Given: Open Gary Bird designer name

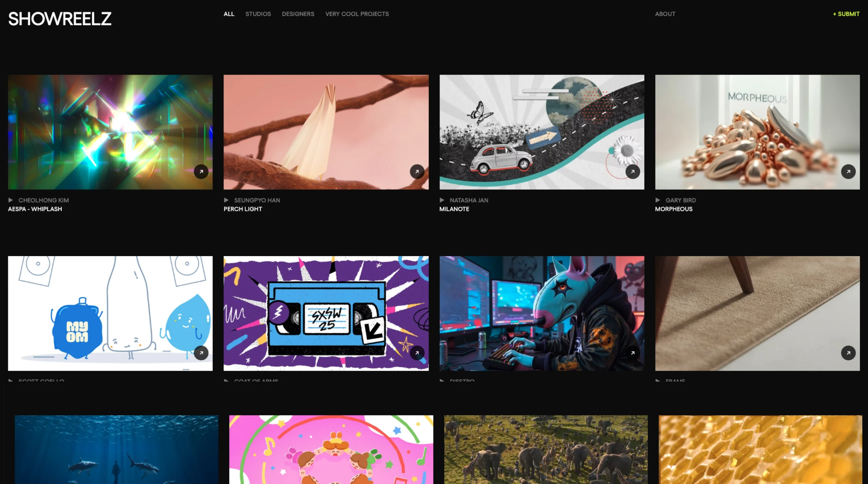Looking at the screenshot, I should pos(680,200).
